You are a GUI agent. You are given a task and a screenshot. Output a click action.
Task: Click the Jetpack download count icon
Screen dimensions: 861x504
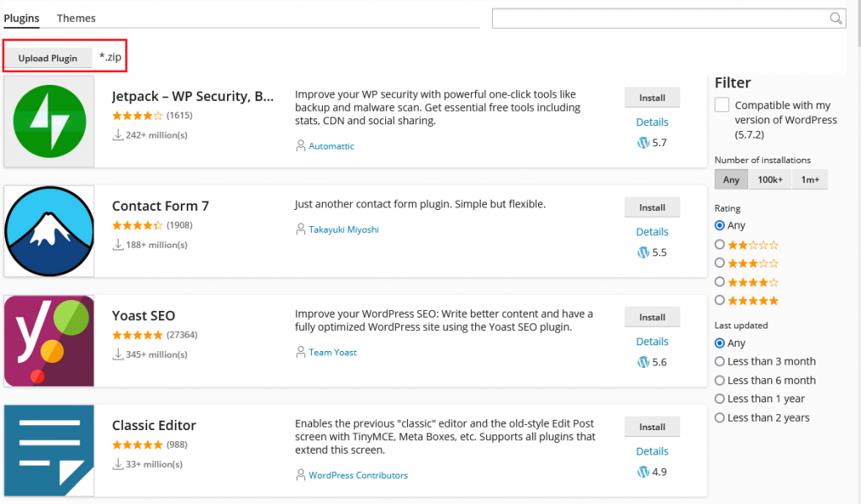coord(118,135)
